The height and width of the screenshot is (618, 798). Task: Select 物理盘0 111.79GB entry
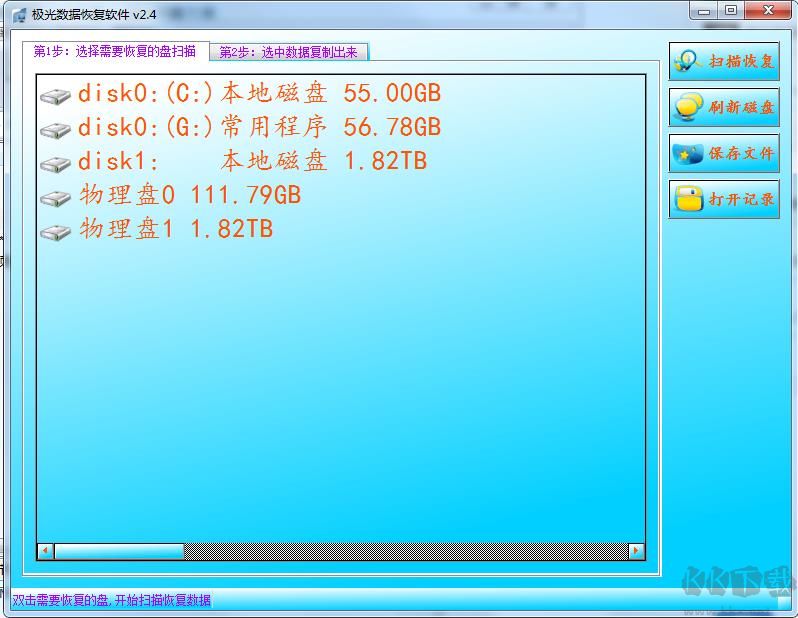click(190, 196)
